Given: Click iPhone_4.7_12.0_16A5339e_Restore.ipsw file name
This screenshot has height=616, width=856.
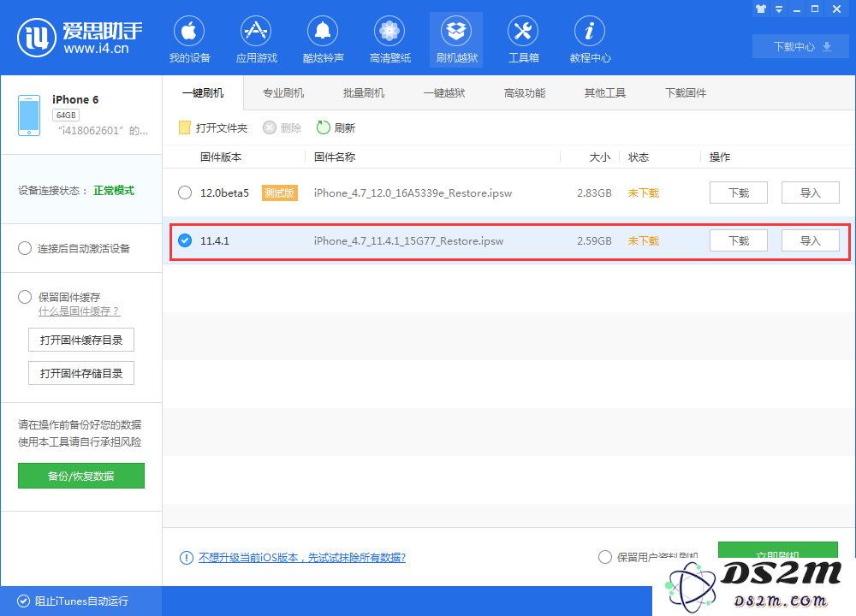Looking at the screenshot, I should 413,193.
